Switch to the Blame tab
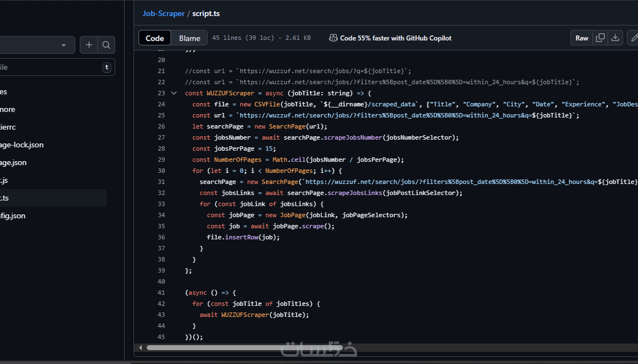Screen dimensions: 638x364 click(190, 38)
